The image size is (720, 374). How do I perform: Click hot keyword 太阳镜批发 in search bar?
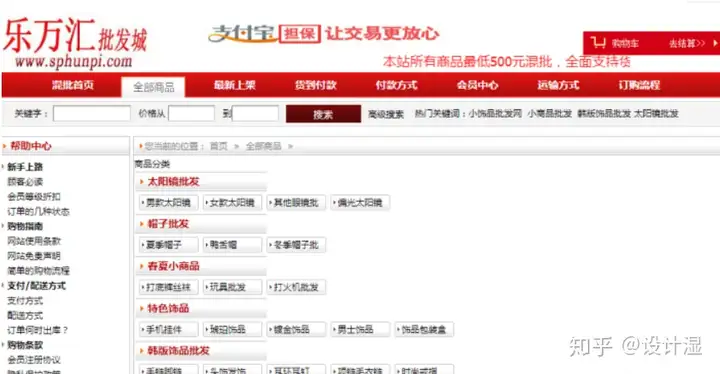click(x=656, y=113)
